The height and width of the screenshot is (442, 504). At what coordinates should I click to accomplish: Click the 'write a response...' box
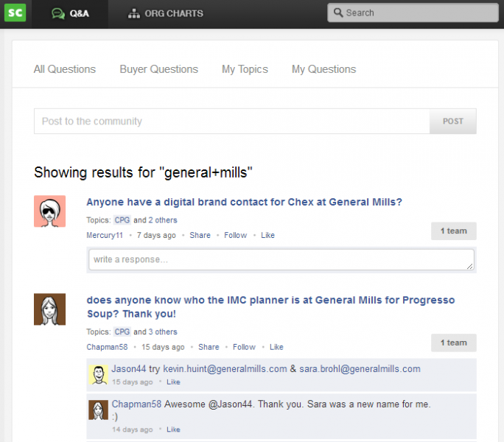coord(281,260)
